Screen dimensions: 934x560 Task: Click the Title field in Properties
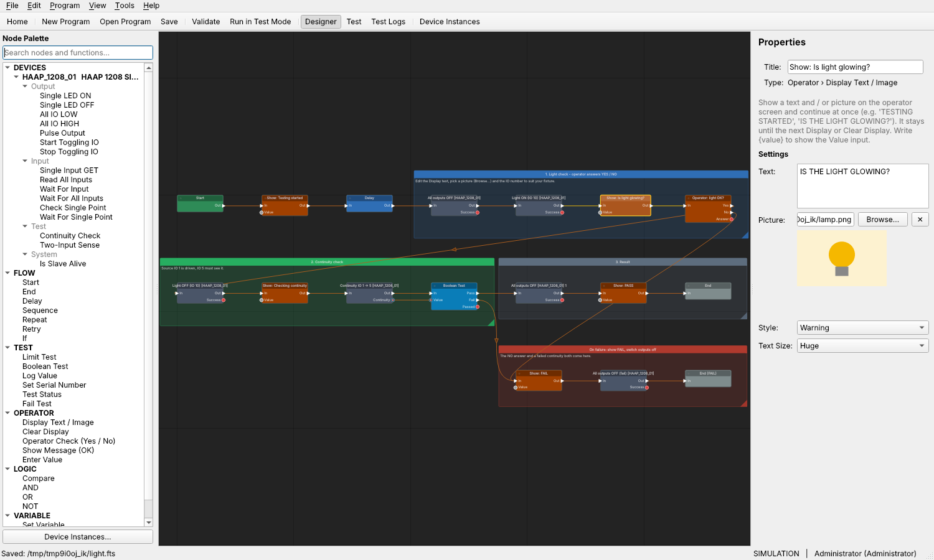pyautogui.click(x=855, y=67)
